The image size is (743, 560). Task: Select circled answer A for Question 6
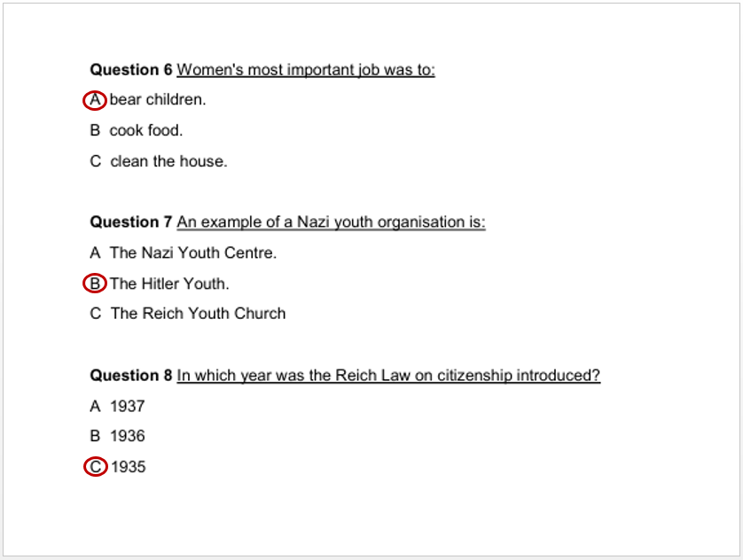95,100
